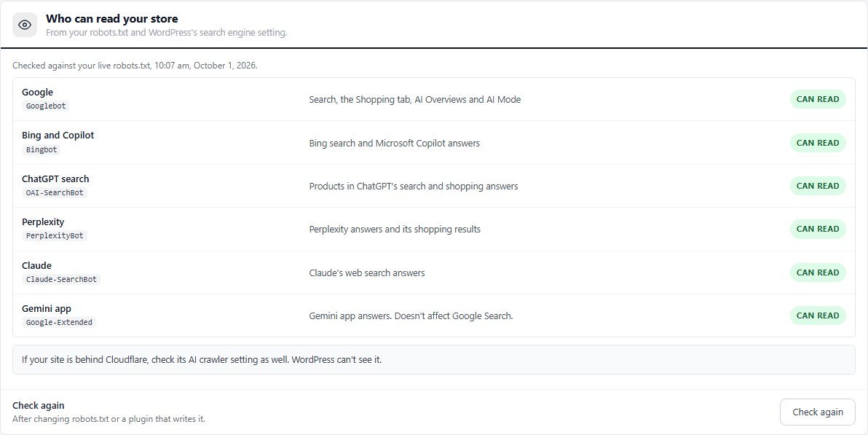
Task: Select the Googlebot code label
Action: [x=46, y=106]
